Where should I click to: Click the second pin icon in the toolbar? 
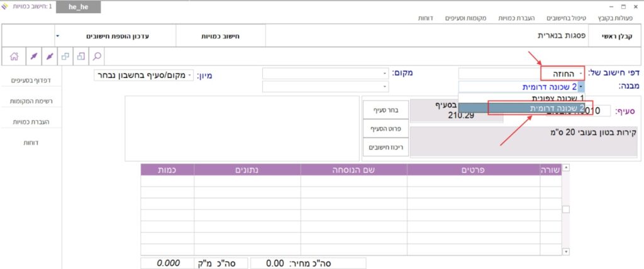(48, 56)
